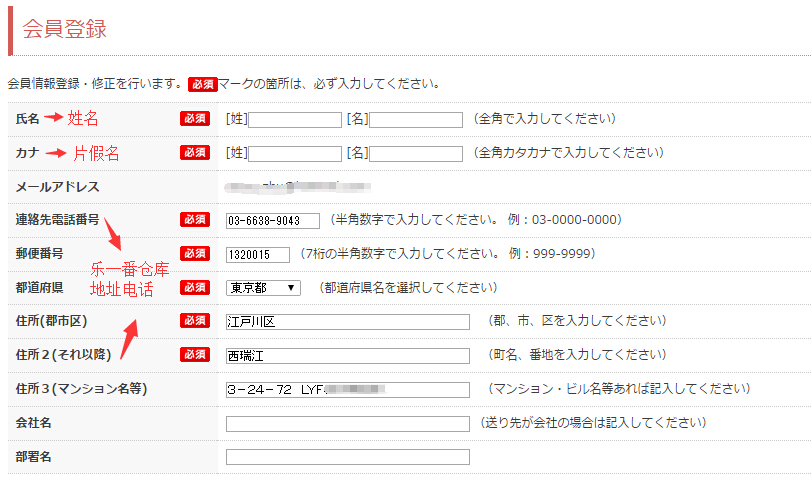Focus the カナ surname [姓] input
Screen dimensions: 811x482
point(295,154)
